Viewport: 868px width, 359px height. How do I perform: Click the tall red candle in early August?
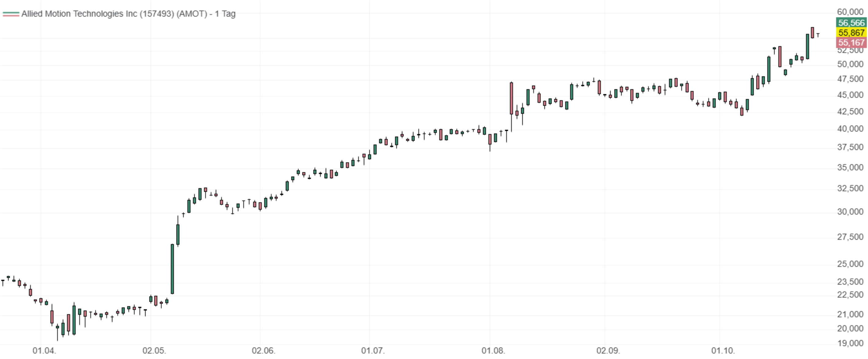[511, 98]
